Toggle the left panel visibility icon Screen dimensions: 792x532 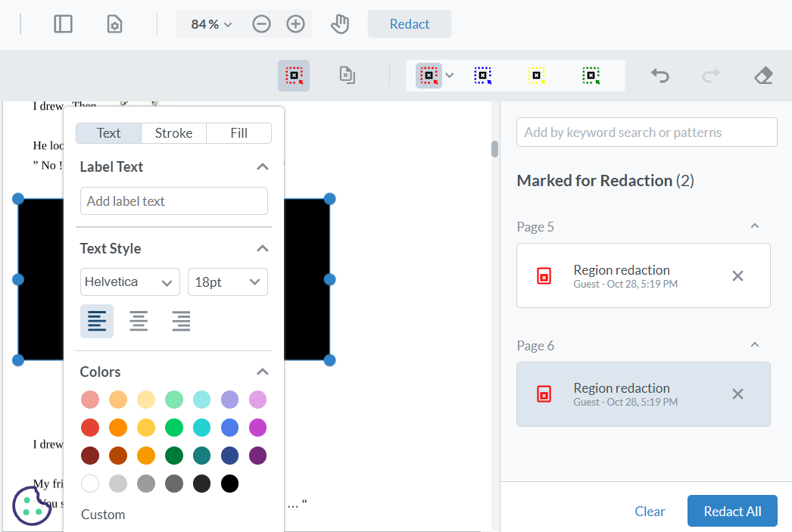pyautogui.click(x=63, y=23)
